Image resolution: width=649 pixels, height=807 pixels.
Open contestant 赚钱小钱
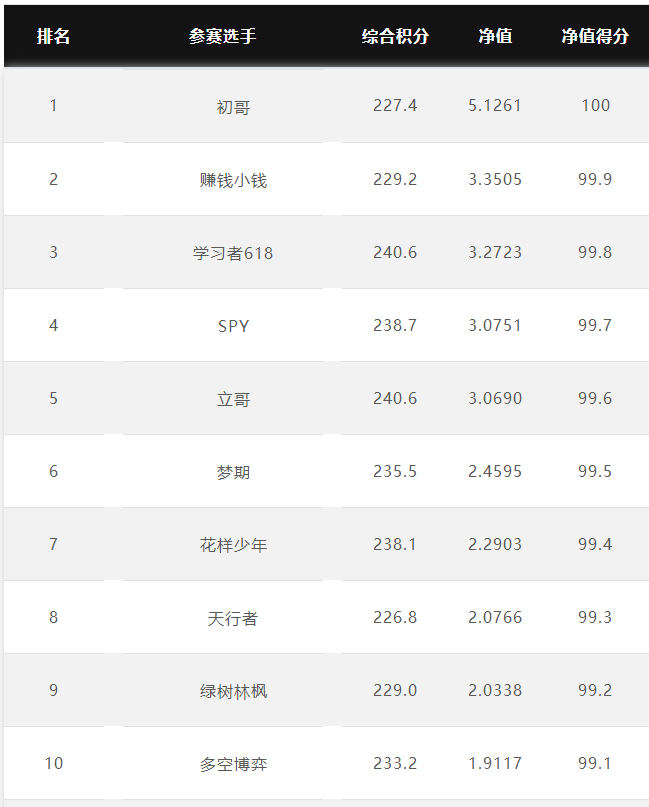(233, 180)
